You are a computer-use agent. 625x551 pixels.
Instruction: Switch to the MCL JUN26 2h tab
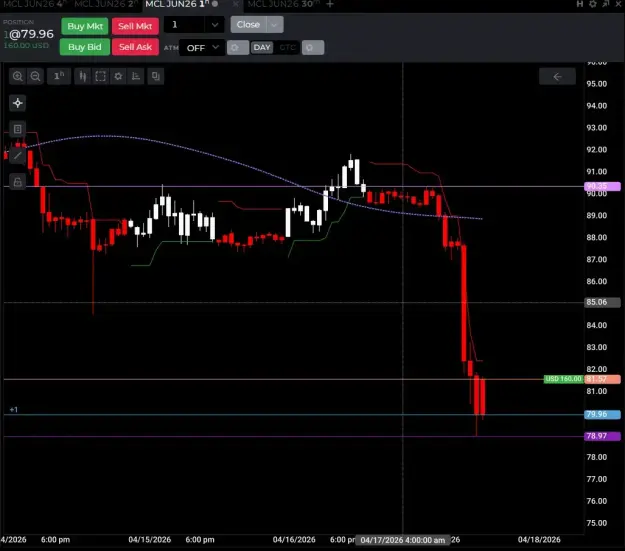pyautogui.click(x=106, y=4)
